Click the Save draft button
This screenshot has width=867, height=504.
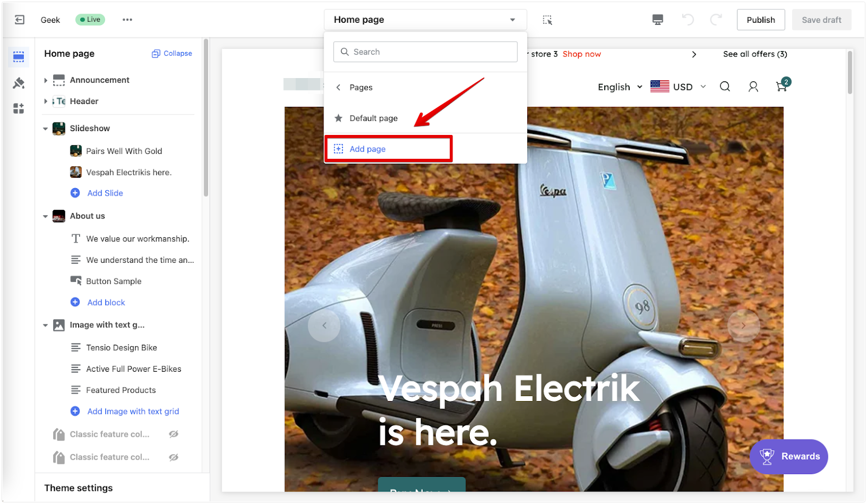point(821,20)
